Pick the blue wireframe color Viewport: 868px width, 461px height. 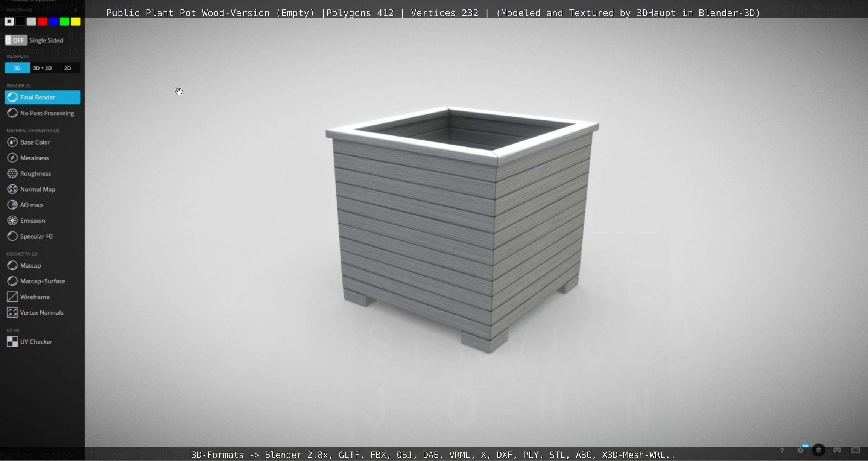pos(53,21)
